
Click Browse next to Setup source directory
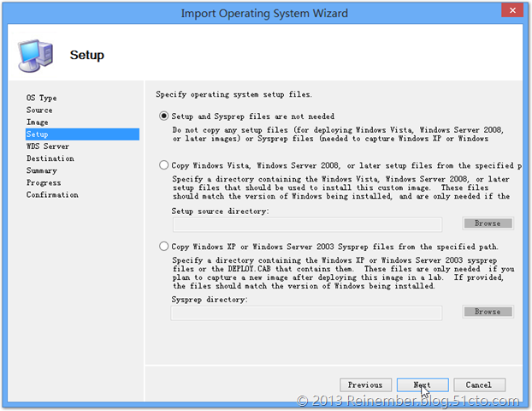point(488,223)
